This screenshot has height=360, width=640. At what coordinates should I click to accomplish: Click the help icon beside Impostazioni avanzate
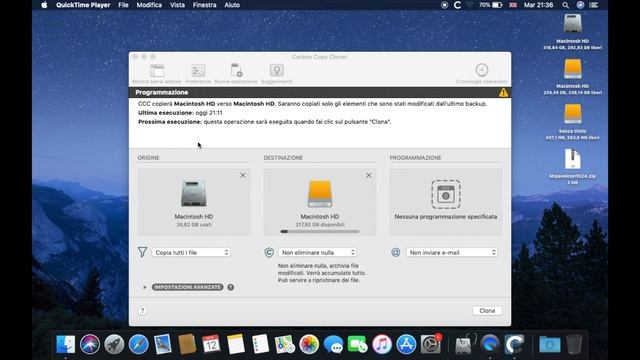(x=231, y=287)
